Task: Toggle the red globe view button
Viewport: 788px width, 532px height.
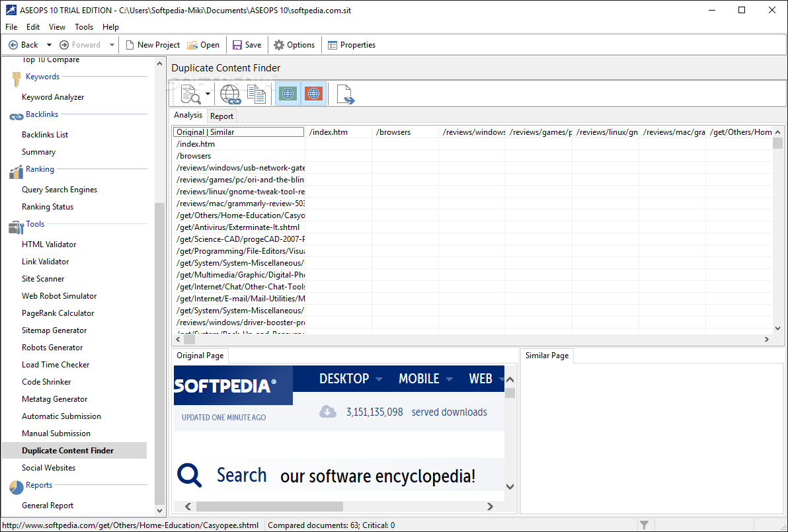Action: (313, 93)
